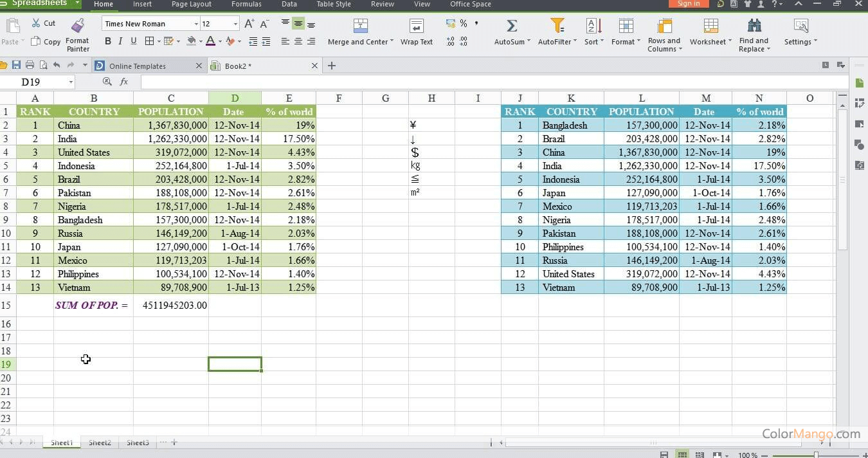The width and height of the screenshot is (868, 458).
Task: Click the AutoFilter funnel icon
Action: tap(557, 26)
